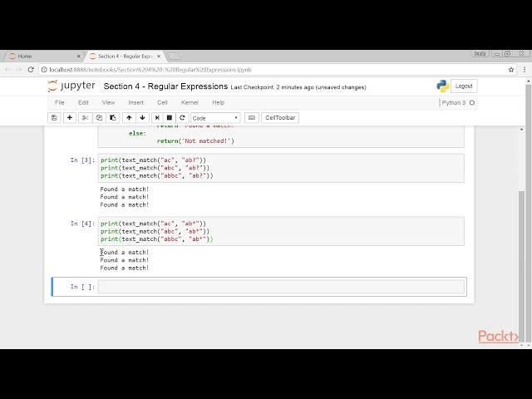Viewport: 532px width, 399px height.
Task: Reload the browser page
Action: (x=31, y=70)
